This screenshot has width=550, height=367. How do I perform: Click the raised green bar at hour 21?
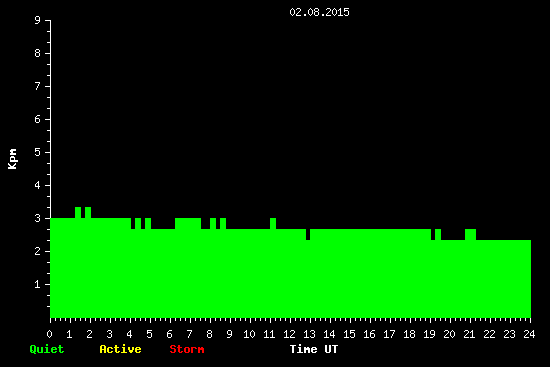pyautogui.click(x=470, y=234)
